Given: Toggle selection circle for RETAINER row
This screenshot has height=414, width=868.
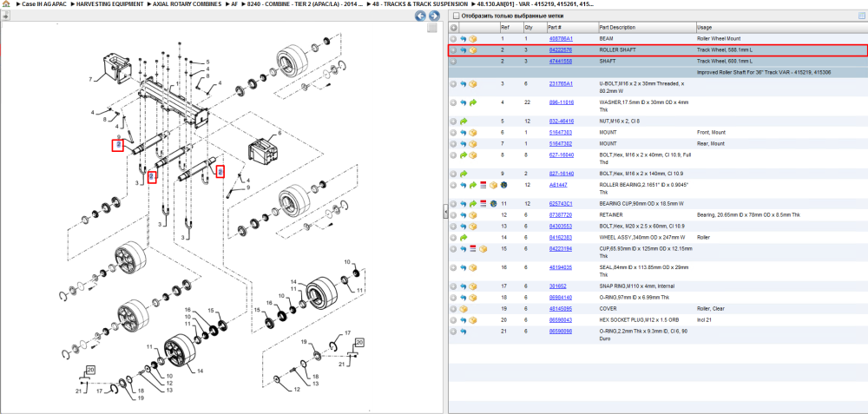Looking at the screenshot, I should point(453,215).
